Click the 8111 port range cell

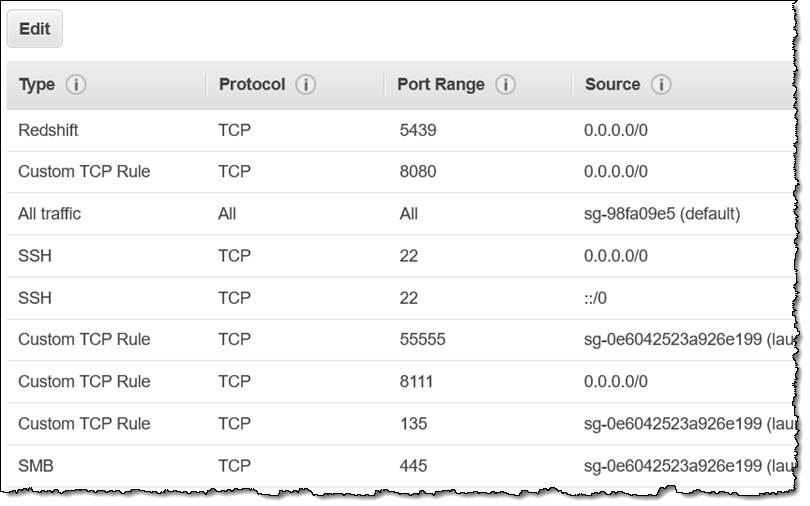click(x=416, y=382)
